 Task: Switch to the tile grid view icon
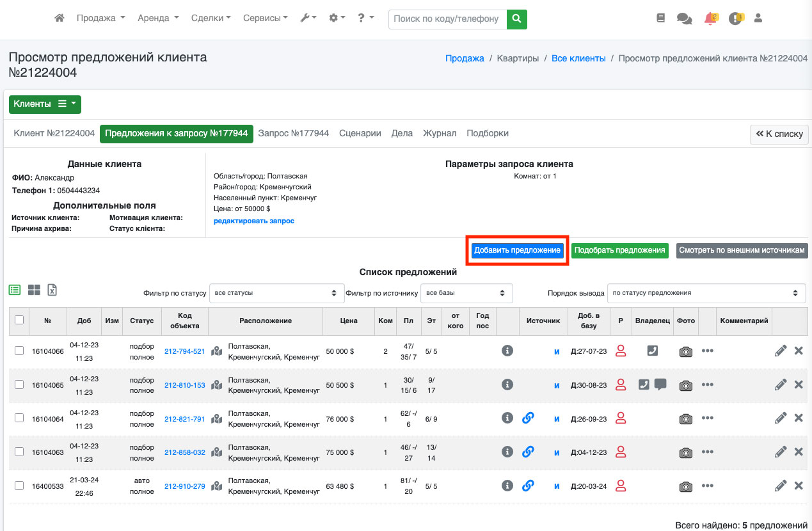click(x=34, y=290)
